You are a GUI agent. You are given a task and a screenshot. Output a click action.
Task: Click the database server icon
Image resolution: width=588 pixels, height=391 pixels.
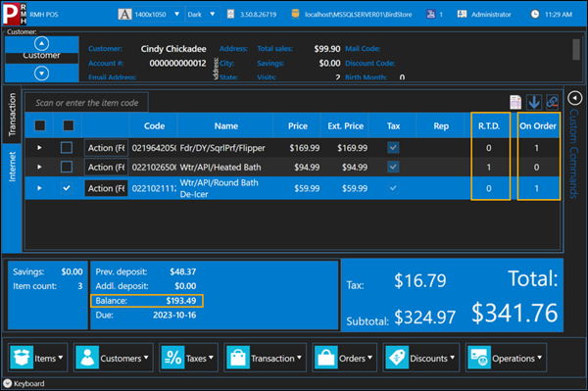[296, 15]
